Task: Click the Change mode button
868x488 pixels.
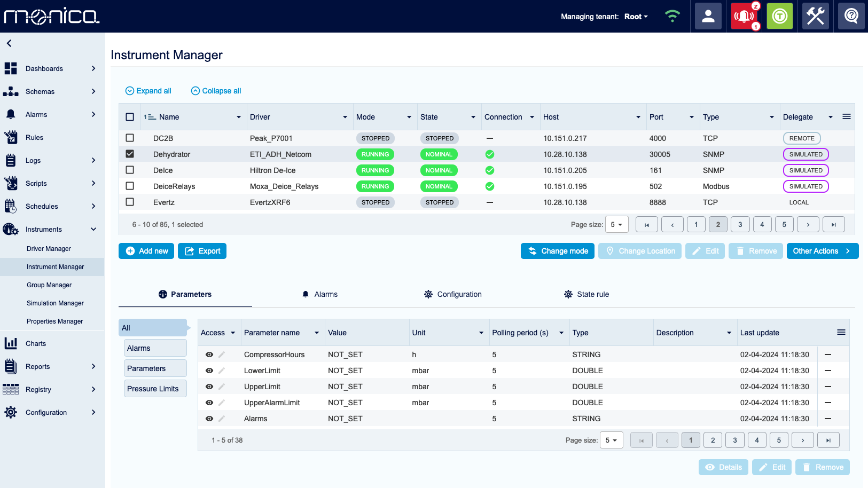Action: [x=557, y=251]
